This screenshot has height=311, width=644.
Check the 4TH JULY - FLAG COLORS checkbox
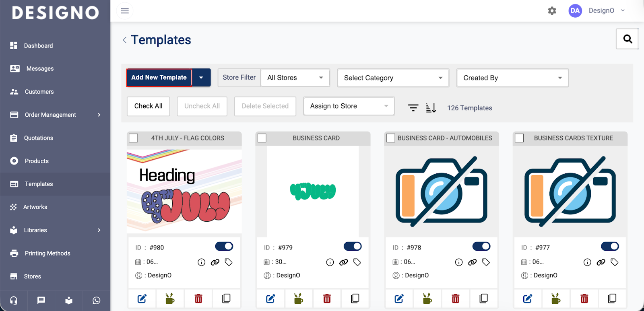tap(134, 138)
